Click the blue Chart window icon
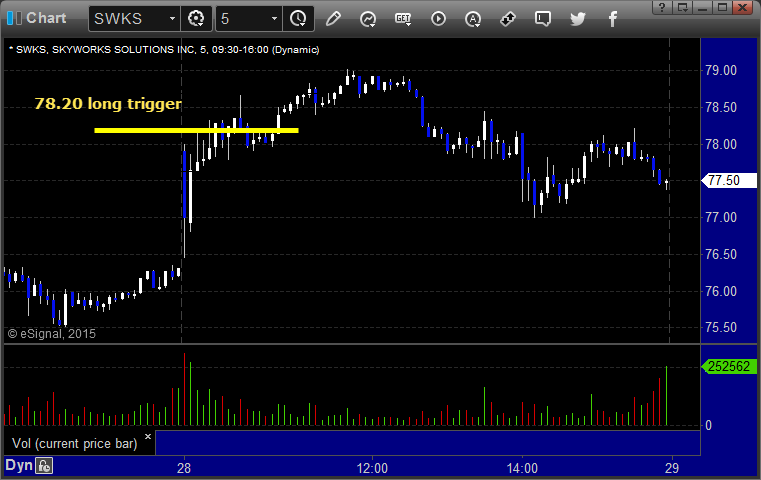The image size is (761, 480). (x=14, y=18)
